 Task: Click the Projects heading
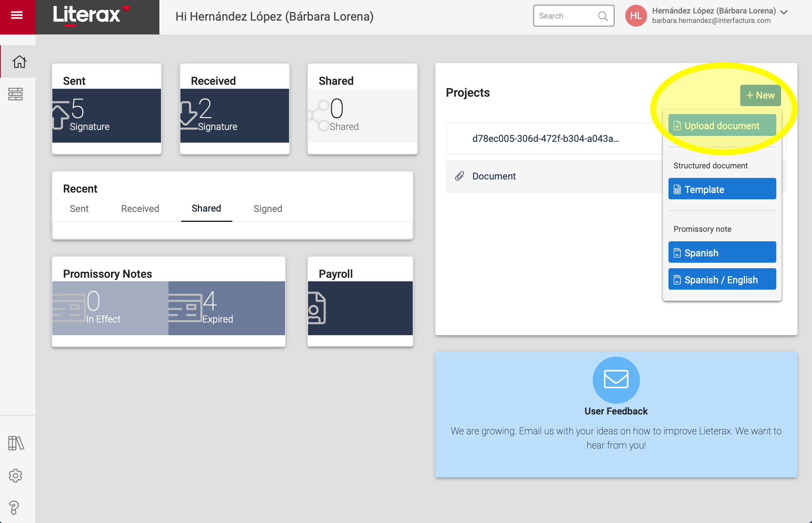coord(468,92)
